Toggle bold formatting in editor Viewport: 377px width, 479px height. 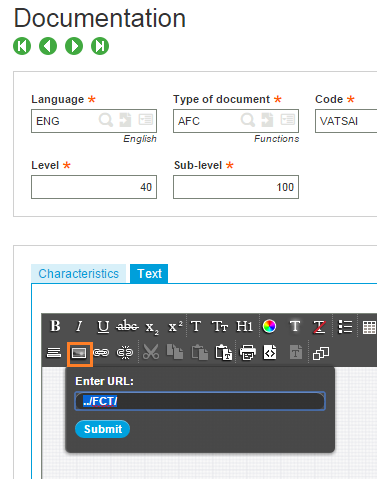click(55, 326)
